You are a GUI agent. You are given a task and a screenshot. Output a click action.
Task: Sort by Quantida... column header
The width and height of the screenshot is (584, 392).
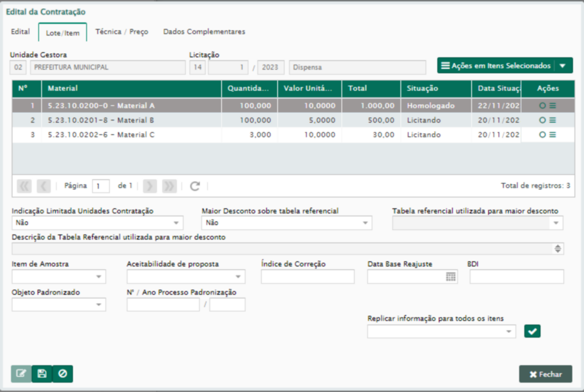249,88
